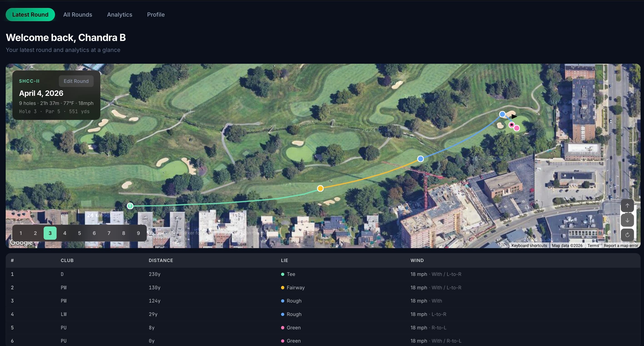Select the orange fairway shot marker
The height and width of the screenshot is (346, 644).
click(320, 188)
